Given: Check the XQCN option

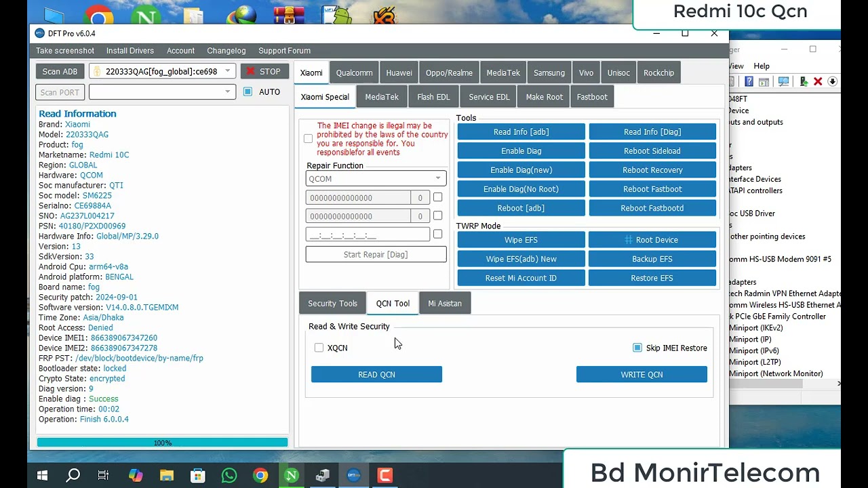Looking at the screenshot, I should 319,348.
